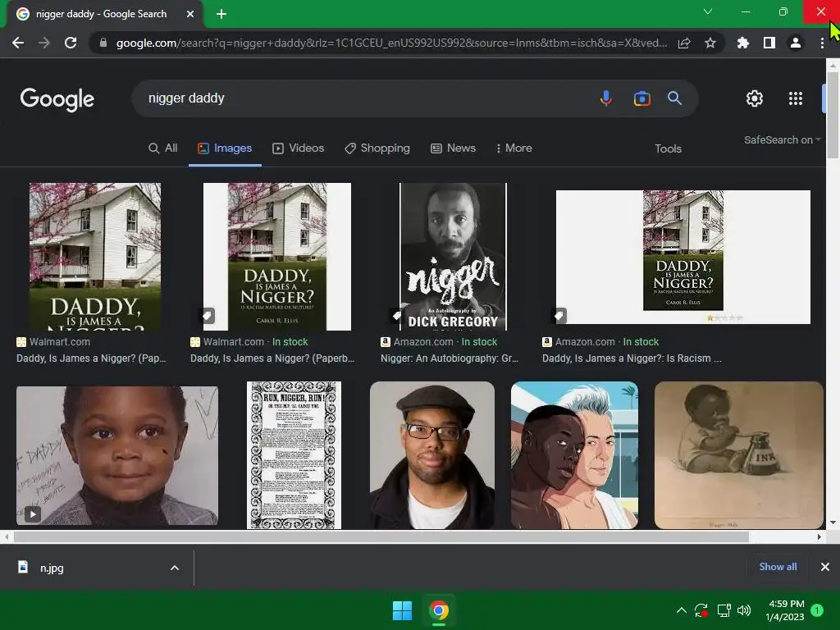Click the vertical page scrollbar

[833, 115]
